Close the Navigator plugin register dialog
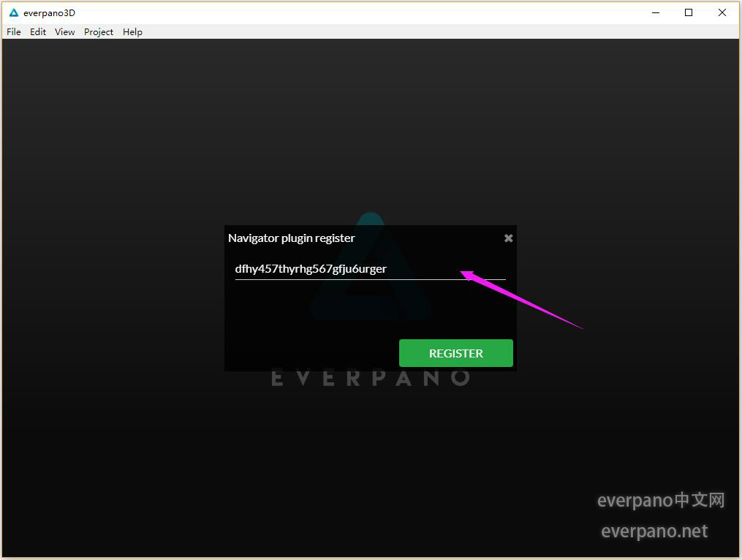742x560 pixels. click(x=509, y=238)
